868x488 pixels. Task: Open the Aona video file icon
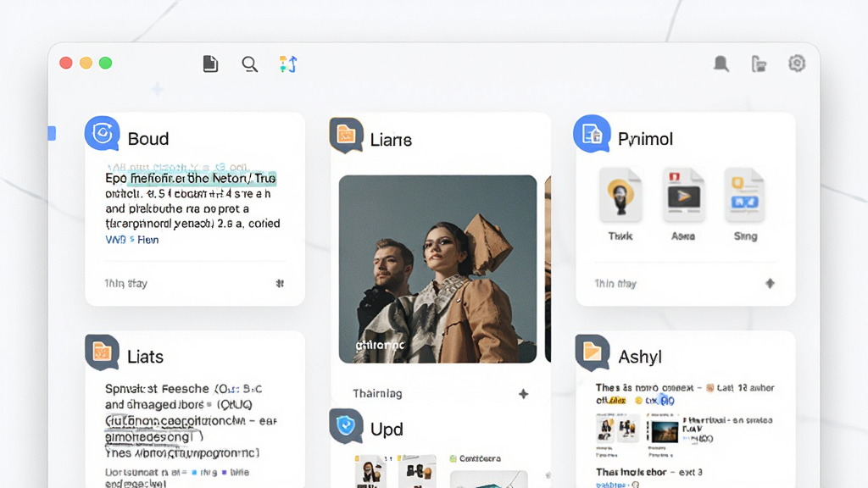point(683,196)
